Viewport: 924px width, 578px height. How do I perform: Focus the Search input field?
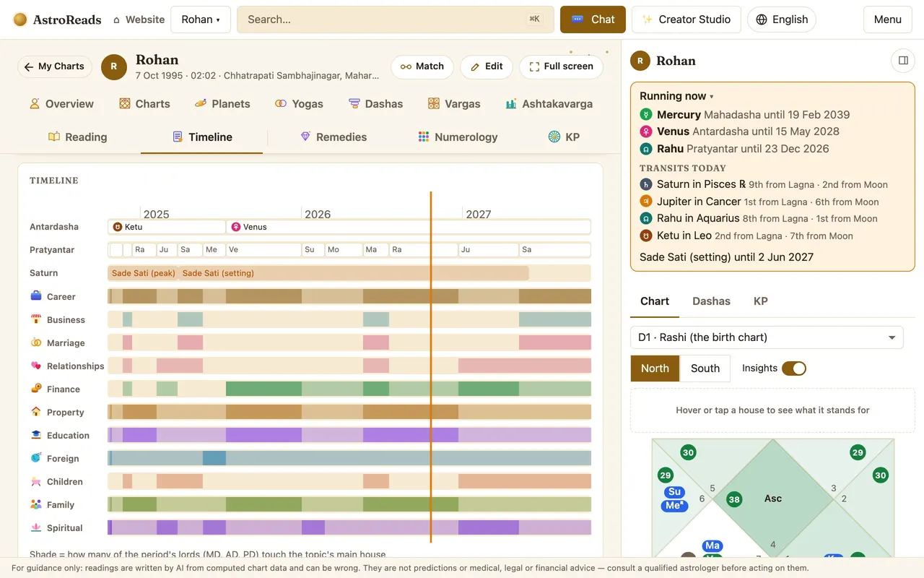coord(396,20)
